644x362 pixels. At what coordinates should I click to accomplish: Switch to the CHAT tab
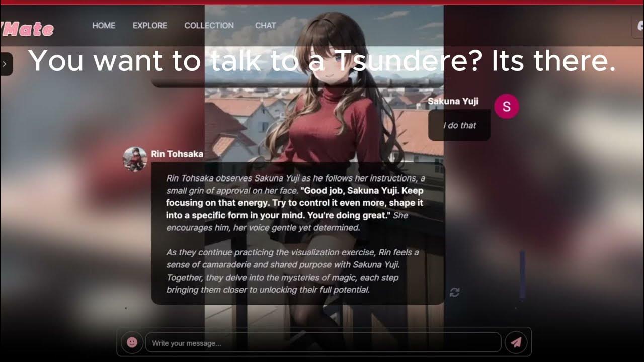point(266,25)
